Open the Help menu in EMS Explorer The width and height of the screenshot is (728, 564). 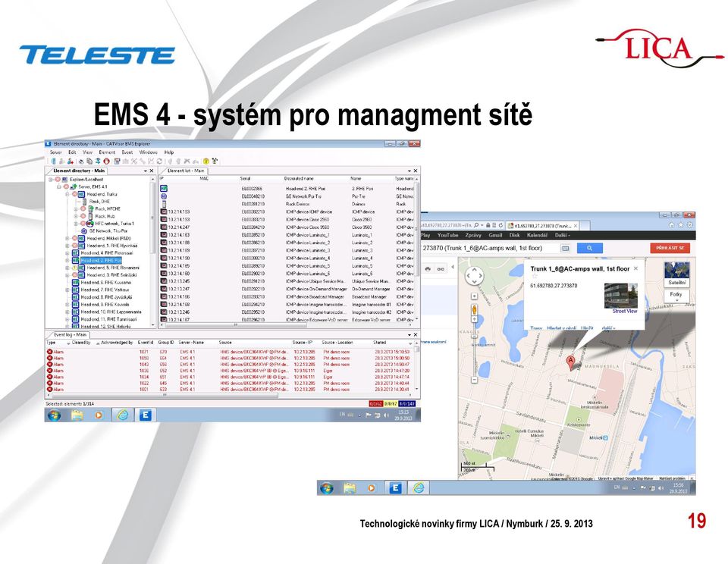[x=169, y=152]
